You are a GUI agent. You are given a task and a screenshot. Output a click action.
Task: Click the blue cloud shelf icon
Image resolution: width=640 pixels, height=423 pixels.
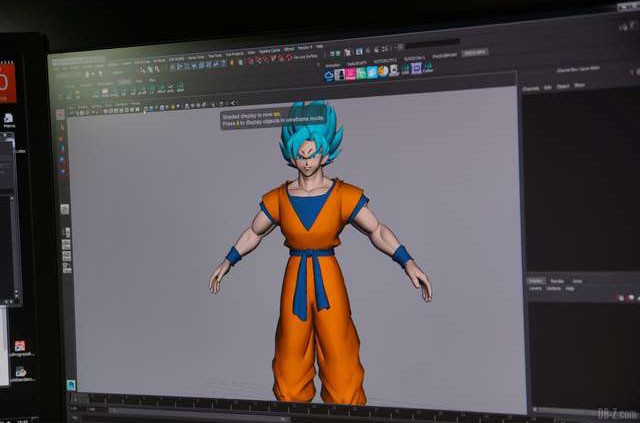tap(329, 76)
